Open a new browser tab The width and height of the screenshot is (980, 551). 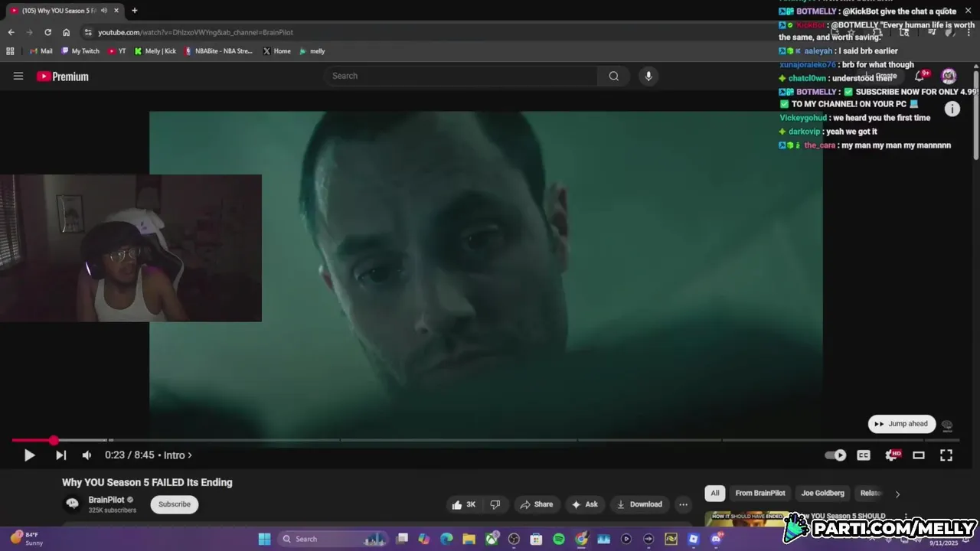pyautogui.click(x=134, y=11)
